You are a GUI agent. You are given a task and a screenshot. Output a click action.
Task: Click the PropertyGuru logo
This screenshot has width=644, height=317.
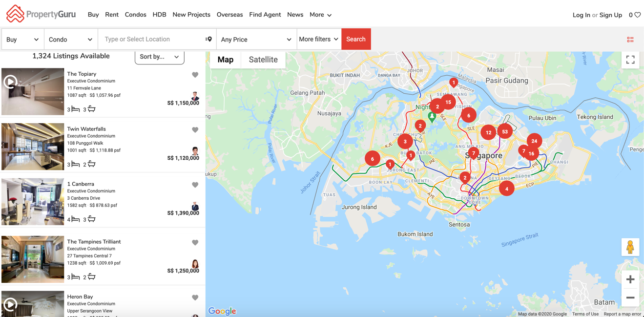pyautogui.click(x=41, y=14)
